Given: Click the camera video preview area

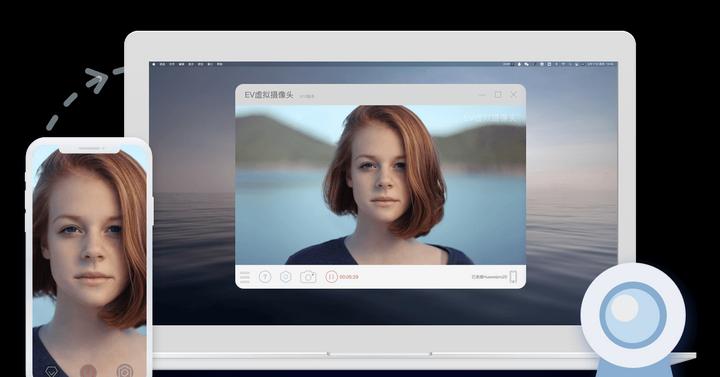Looking at the screenshot, I should [x=380, y=185].
